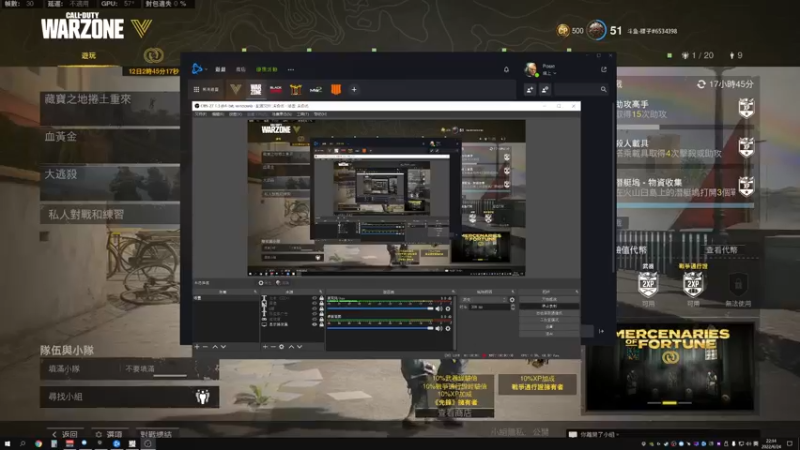Open the all games grid icon
Image resolution: width=800 pixels, height=450 pixels.
(196, 89)
